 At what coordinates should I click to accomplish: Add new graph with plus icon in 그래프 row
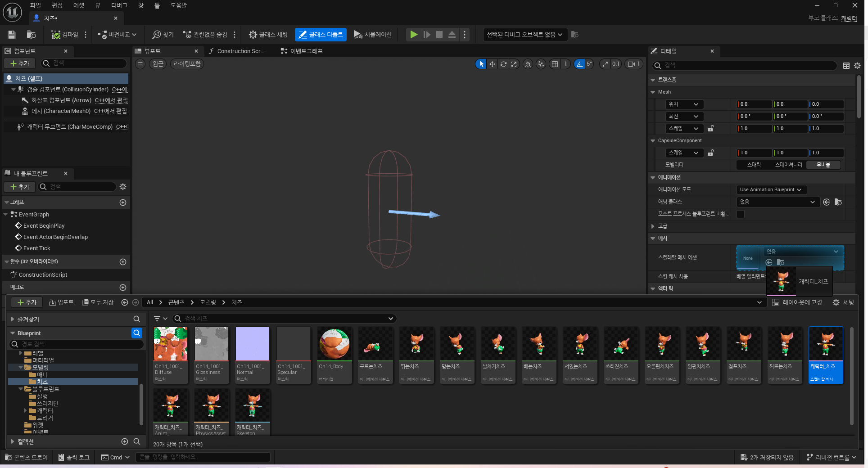pos(123,202)
